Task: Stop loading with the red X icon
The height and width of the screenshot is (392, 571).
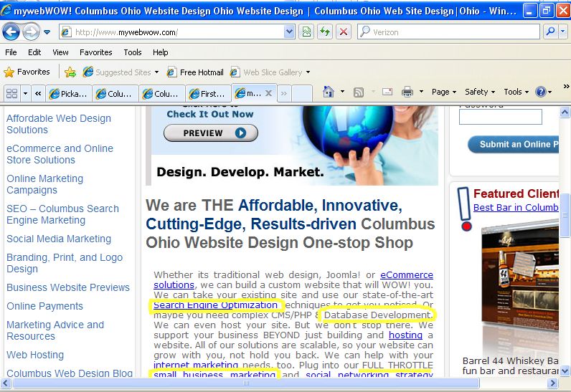Action: [x=343, y=32]
